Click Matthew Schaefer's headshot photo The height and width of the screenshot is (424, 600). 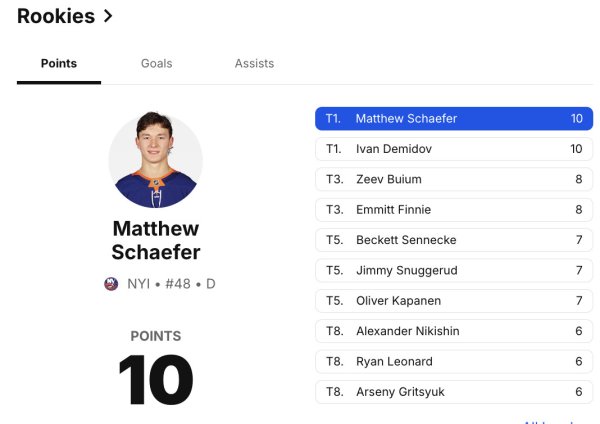(x=155, y=160)
